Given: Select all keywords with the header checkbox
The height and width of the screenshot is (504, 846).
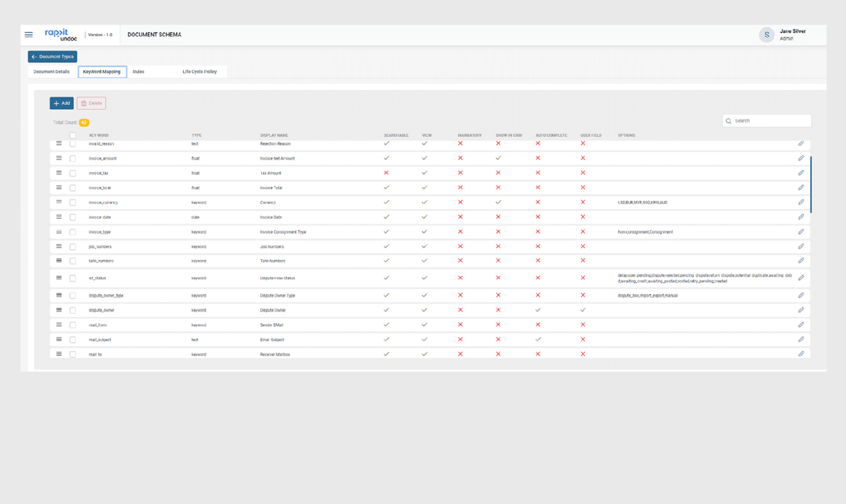Looking at the screenshot, I should [73, 135].
